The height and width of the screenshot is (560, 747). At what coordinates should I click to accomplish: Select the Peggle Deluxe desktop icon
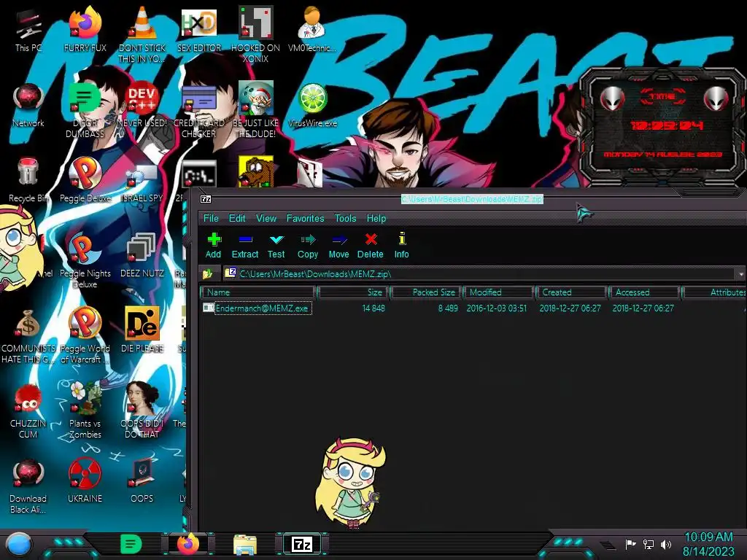pyautogui.click(x=85, y=181)
